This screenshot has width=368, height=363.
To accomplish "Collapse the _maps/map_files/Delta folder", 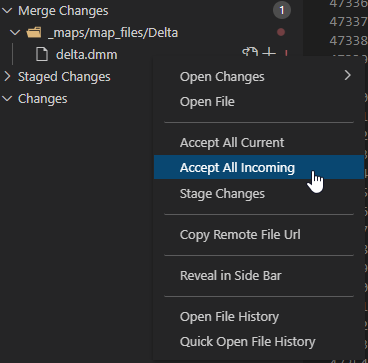I will (15, 33).
